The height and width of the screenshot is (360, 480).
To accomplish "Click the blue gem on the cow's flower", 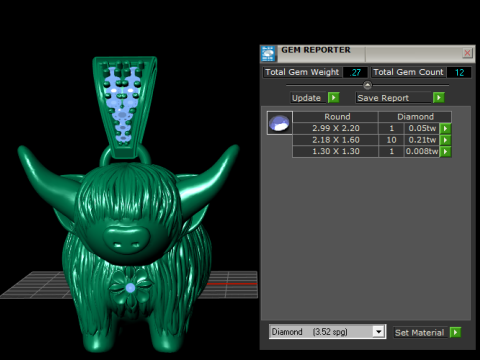I will pyautogui.click(x=130, y=288).
